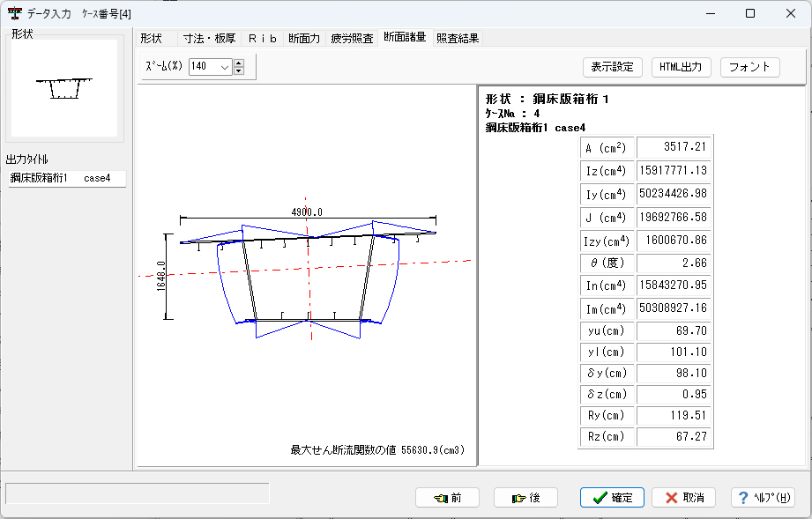This screenshot has width=812, height=519.
Task: Click the δy(cm) value 98.10
Action: tap(674, 373)
